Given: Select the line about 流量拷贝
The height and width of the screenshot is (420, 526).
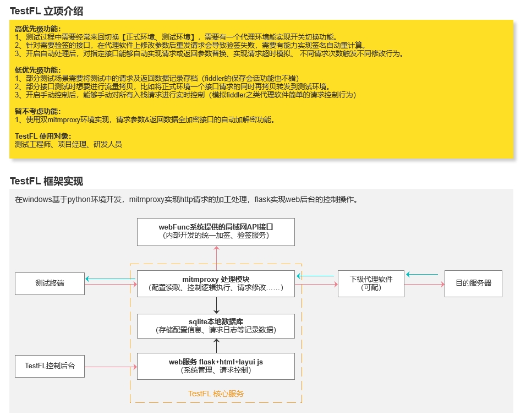Looking at the screenshot, I should (x=172, y=86).
